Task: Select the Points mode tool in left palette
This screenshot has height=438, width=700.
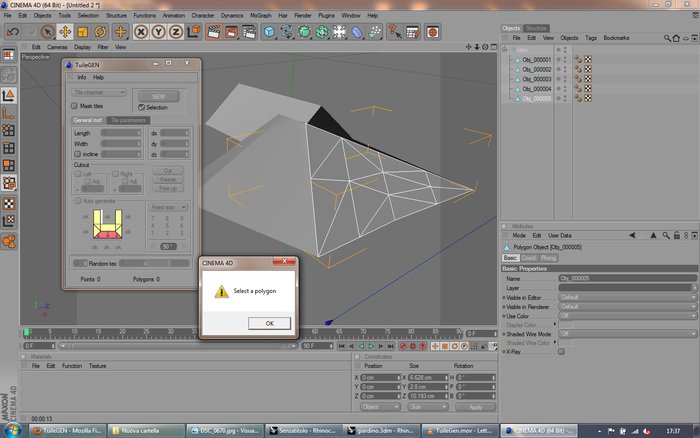Action: pyautogui.click(x=8, y=130)
